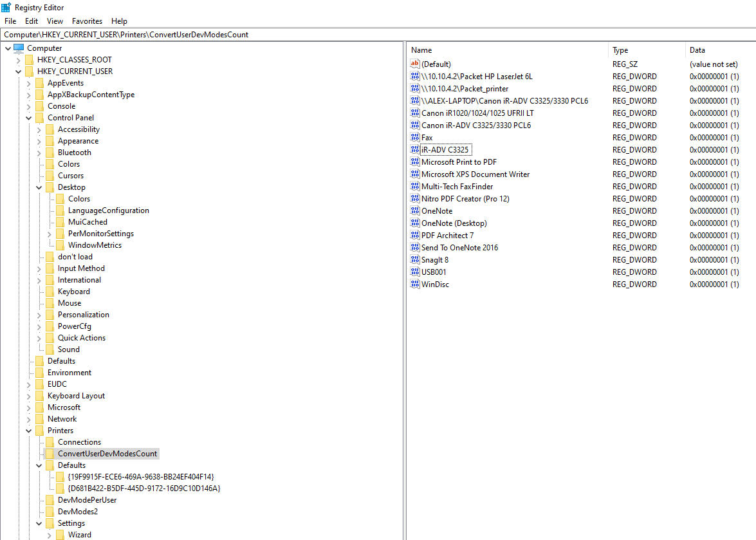Viewport: 756px width, 540px height.
Task: Collapse the Defaults key under Printers
Action: point(39,465)
